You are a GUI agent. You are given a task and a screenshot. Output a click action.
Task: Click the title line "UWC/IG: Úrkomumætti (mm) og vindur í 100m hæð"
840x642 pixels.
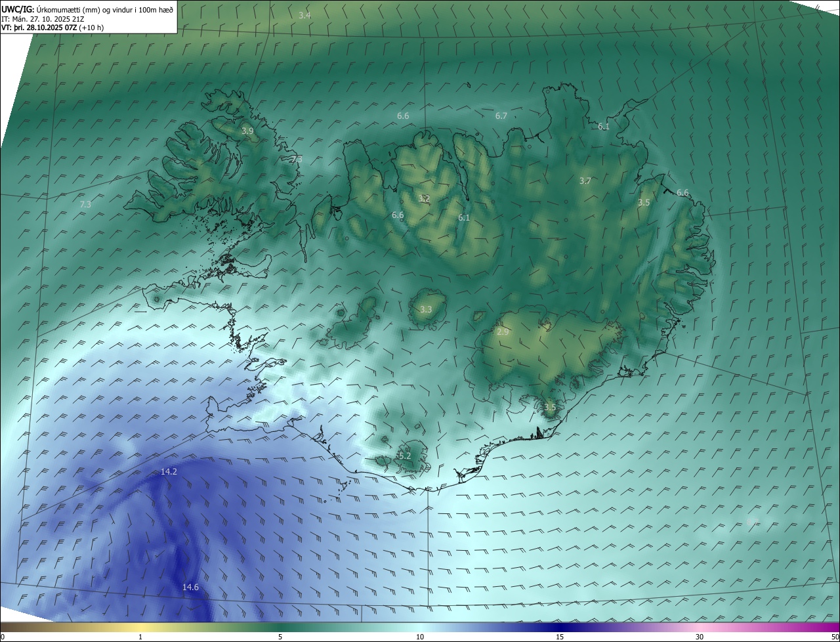pos(87,10)
